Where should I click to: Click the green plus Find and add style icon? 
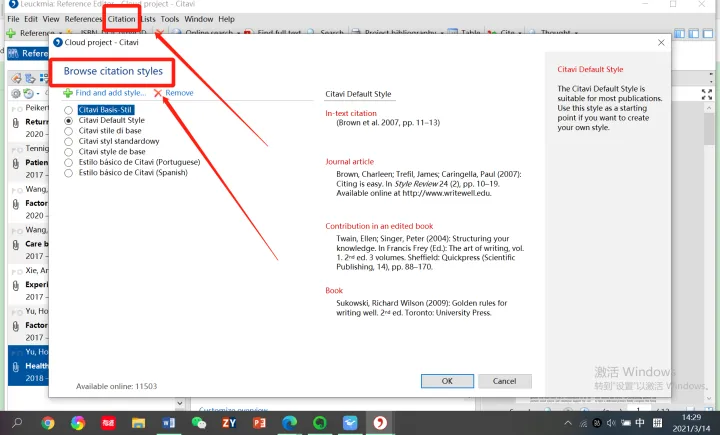coord(68,93)
